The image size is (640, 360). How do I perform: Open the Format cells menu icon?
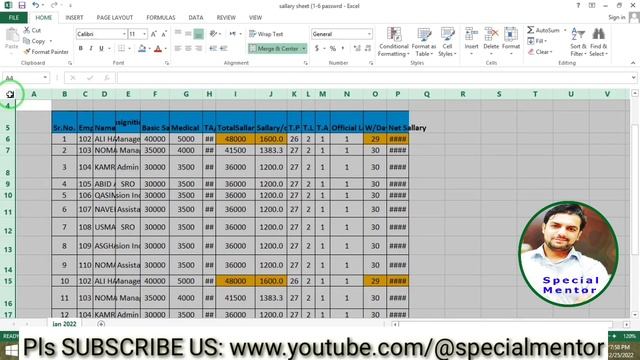coord(511,34)
